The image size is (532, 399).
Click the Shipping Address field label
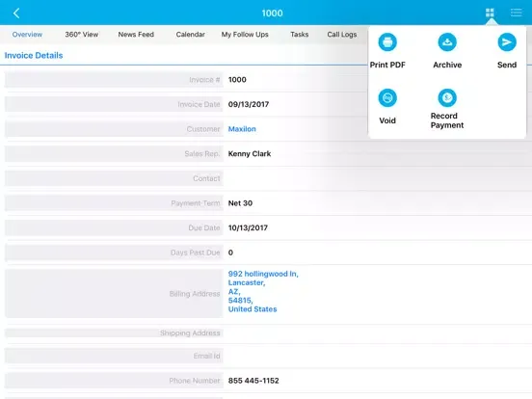(190, 333)
